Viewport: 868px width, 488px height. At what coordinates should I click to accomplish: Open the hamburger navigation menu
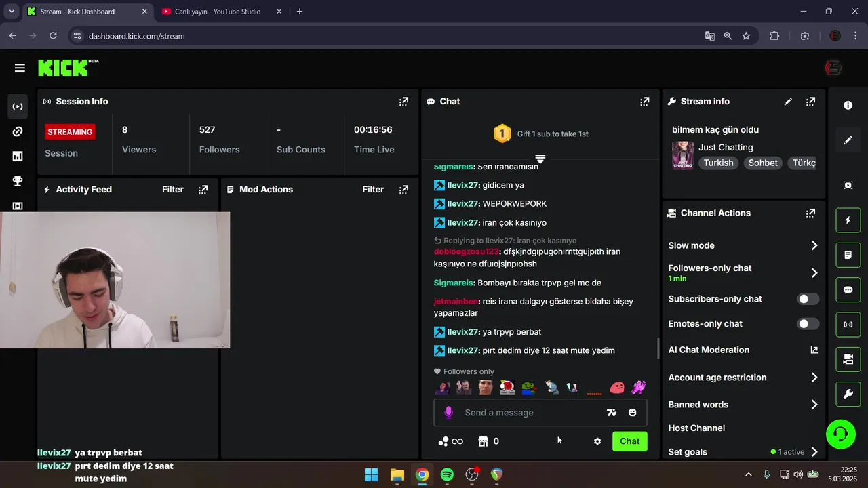(20, 68)
